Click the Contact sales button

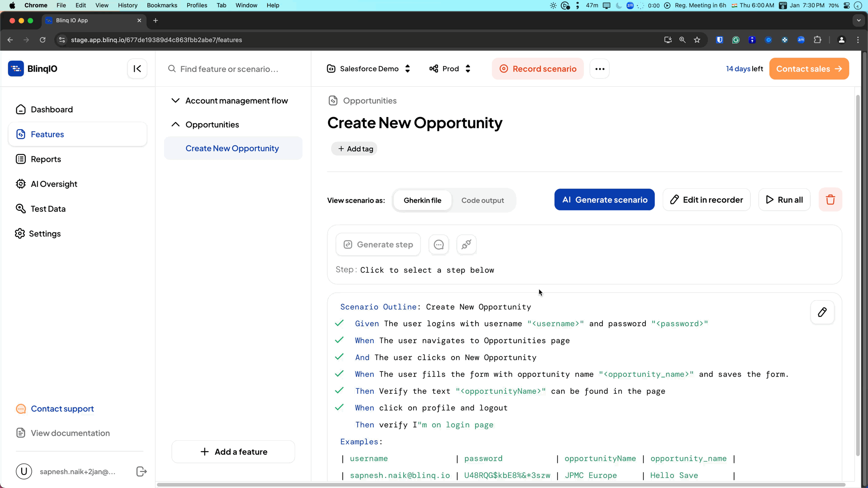tap(809, 69)
